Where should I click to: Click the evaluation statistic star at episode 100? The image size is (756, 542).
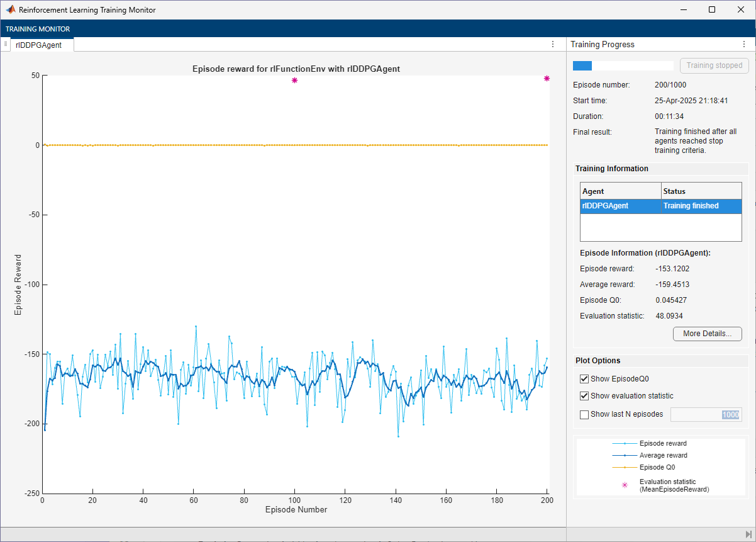coord(294,81)
